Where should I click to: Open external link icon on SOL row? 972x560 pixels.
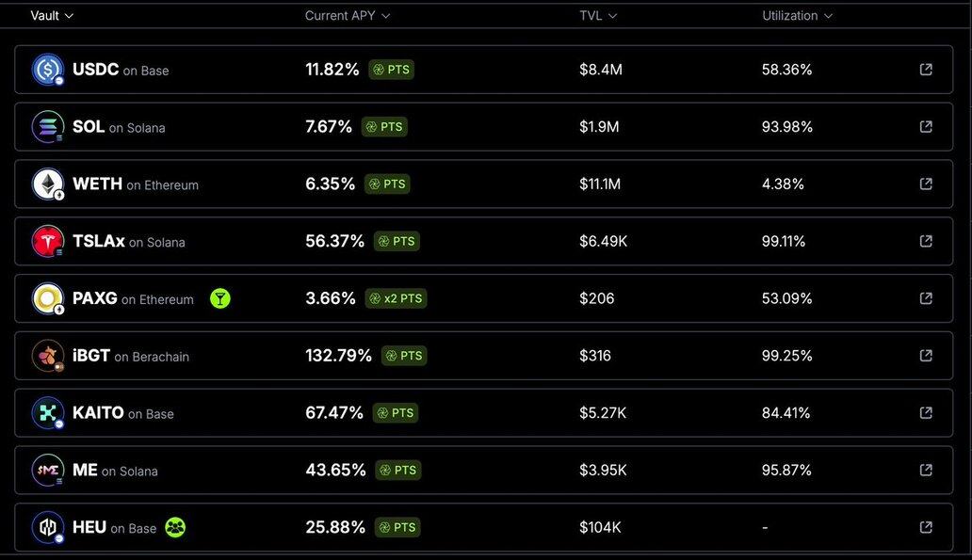(926, 126)
